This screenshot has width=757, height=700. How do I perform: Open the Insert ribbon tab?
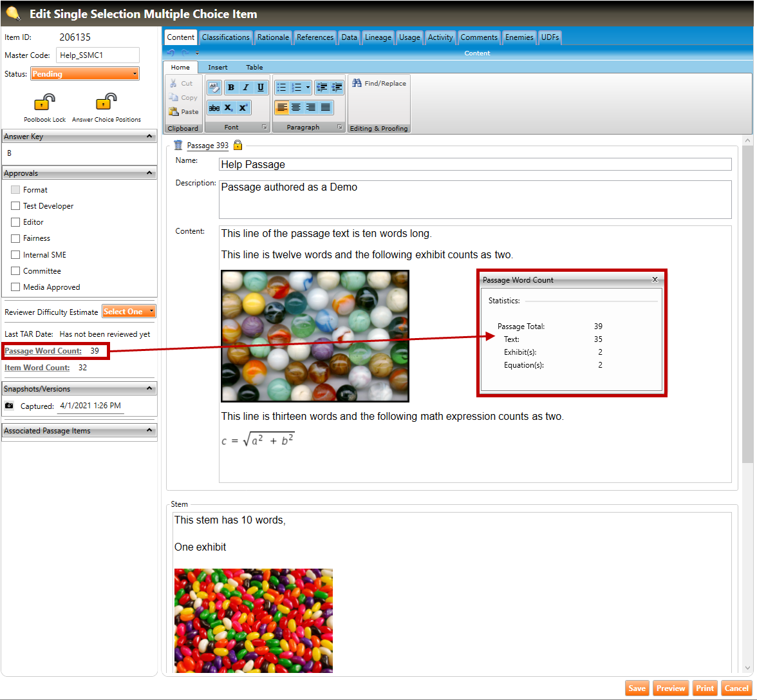(x=218, y=67)
